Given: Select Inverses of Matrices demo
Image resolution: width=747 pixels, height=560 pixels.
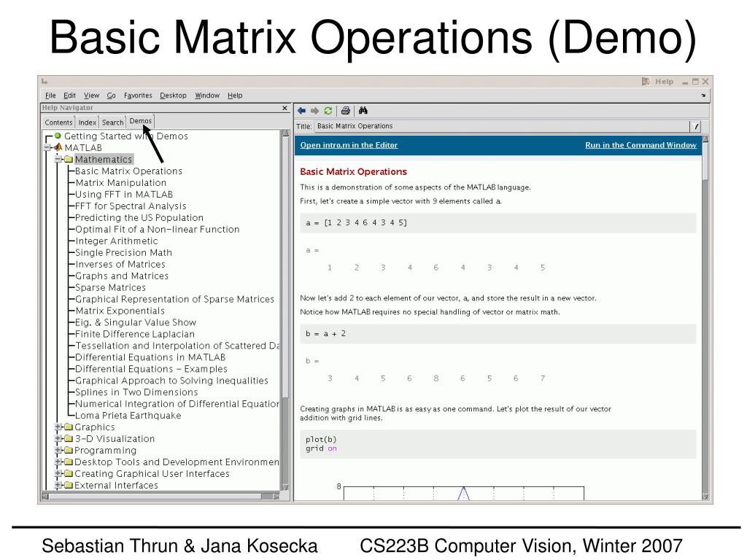Looking at the screenshot, I should [x=120, y=264].
